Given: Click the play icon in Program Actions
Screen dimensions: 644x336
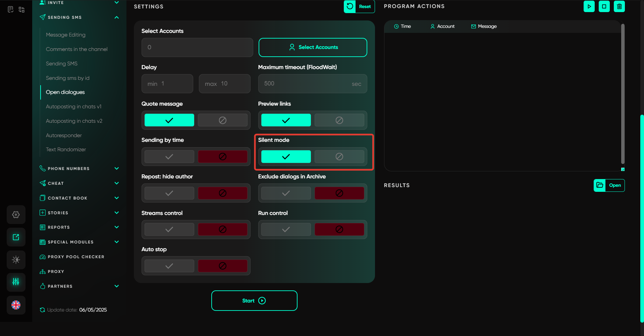Looking at the screenshot, I should tap(589, 6).
